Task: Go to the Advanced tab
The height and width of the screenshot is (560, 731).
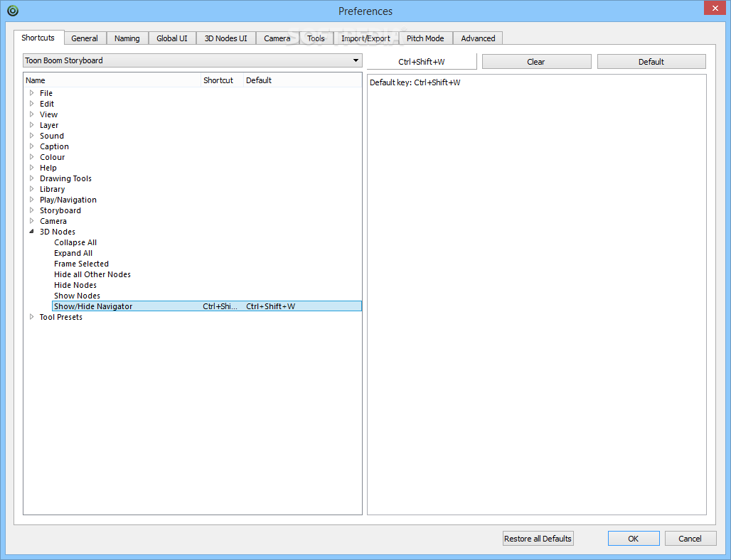Action: (x=478, y=38)
